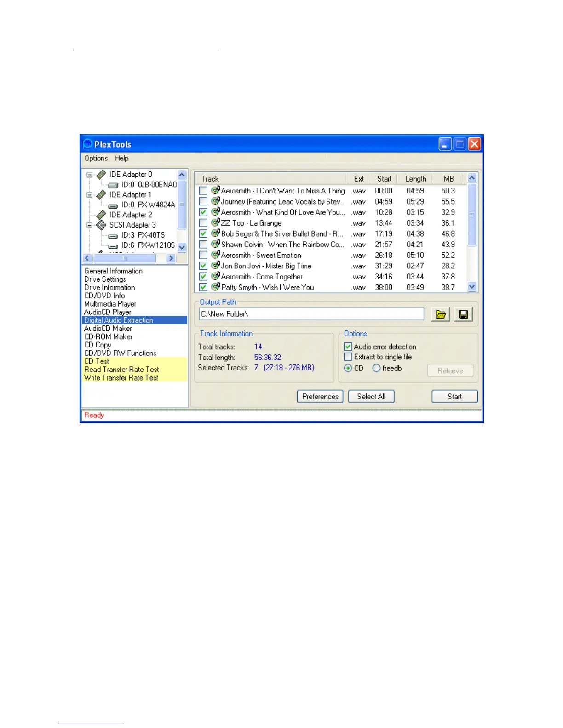Click the PlexTools title bar logo icon
The image size is (563, 728).
tap(87, 144)
